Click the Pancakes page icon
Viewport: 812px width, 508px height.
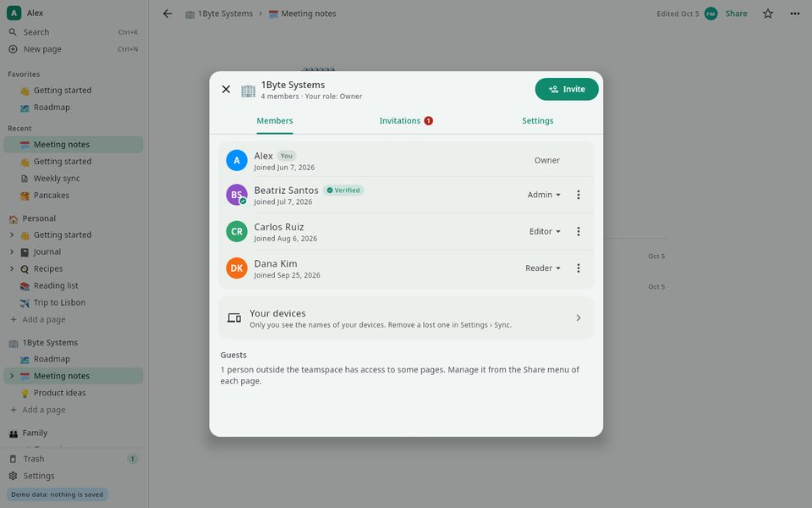(25, 196)
